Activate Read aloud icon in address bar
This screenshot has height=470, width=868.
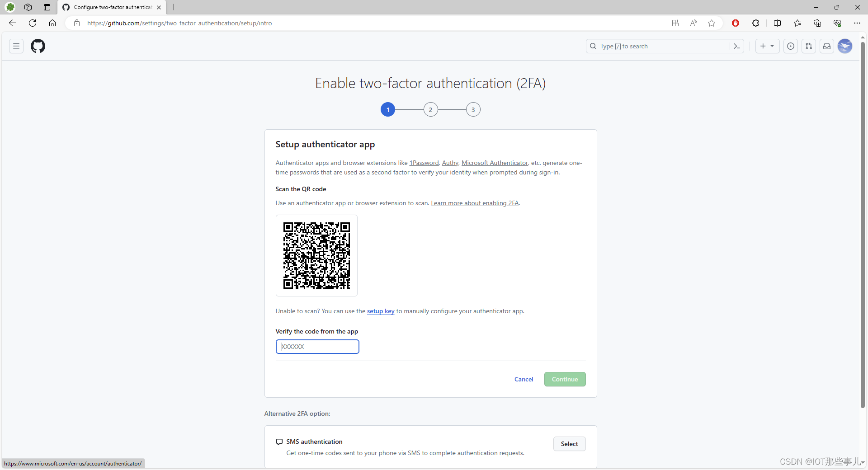point(693,23)
